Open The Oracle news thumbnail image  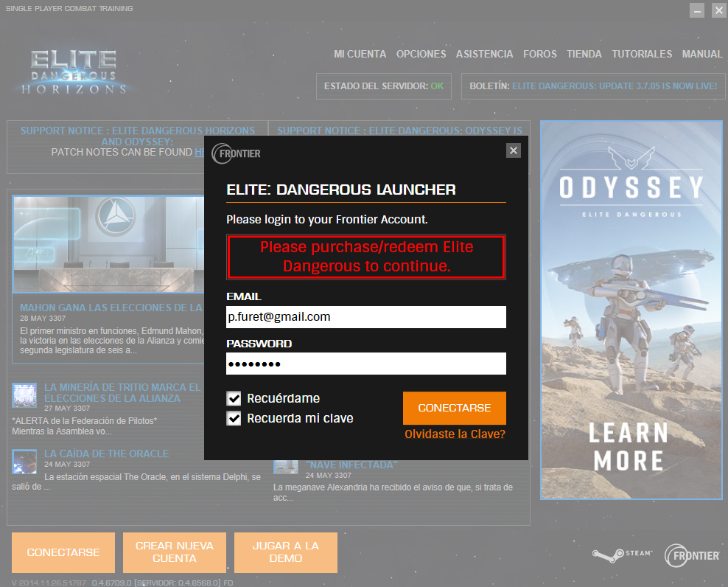pyautogui.click(x=24, y=462)
